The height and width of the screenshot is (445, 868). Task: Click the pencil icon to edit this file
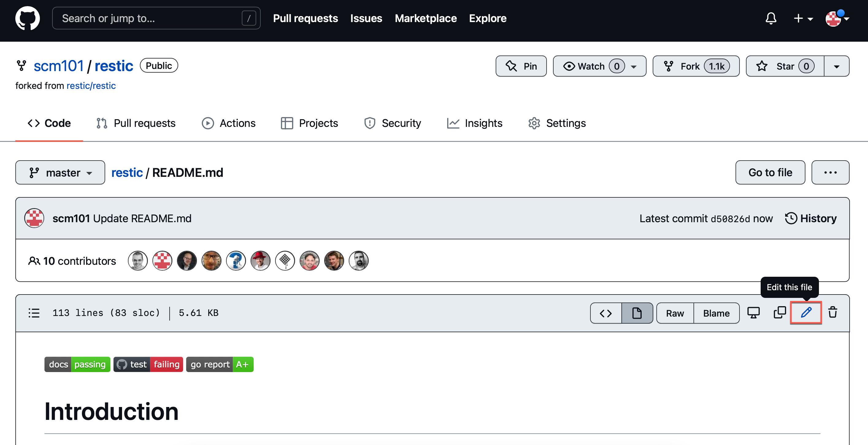(x=806, y=313)
